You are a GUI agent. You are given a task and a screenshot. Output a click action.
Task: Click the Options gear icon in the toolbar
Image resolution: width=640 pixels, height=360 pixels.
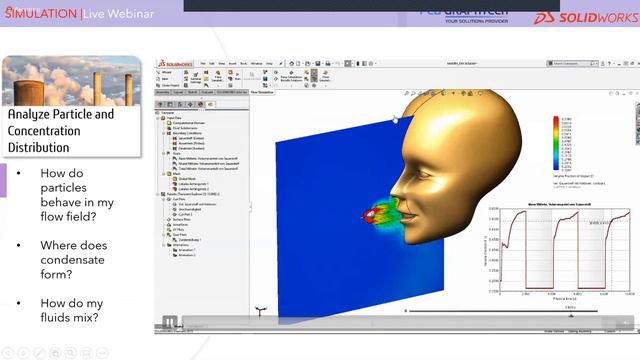371,64
